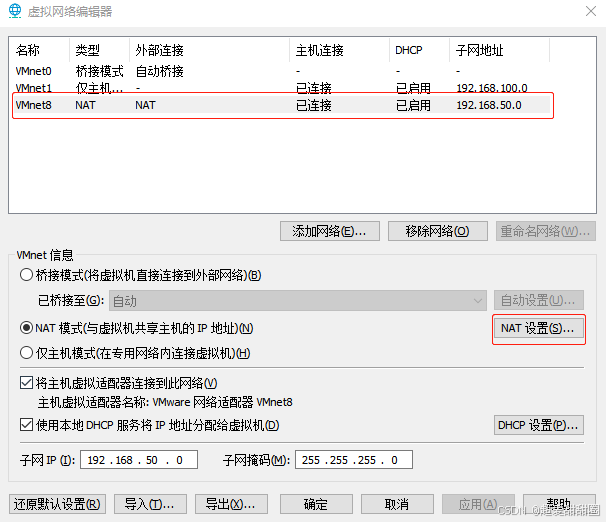
Task: Toggle 使用本地 DHCP 服务 checkbox
Action: (x=26, y=425)
